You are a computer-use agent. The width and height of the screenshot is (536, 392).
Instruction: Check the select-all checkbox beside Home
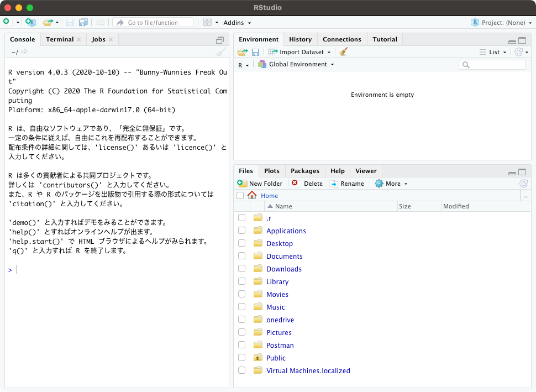coord(240,195)
